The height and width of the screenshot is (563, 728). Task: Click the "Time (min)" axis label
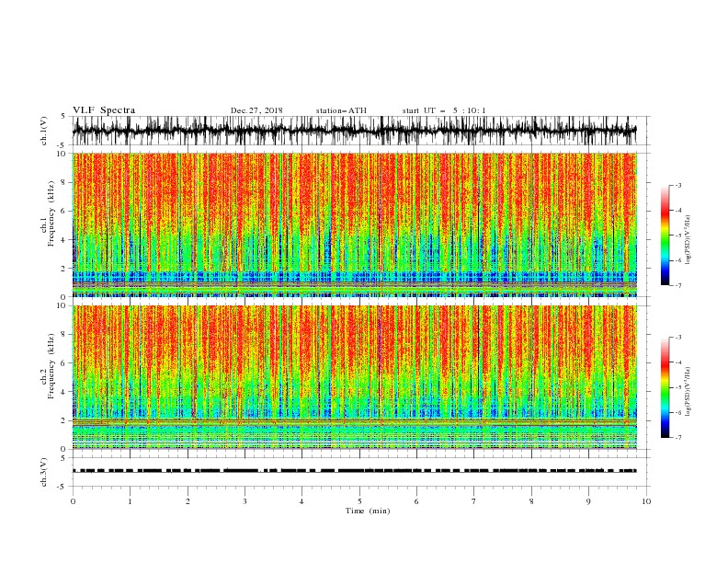pyautogui.click(x=368, y=511)
